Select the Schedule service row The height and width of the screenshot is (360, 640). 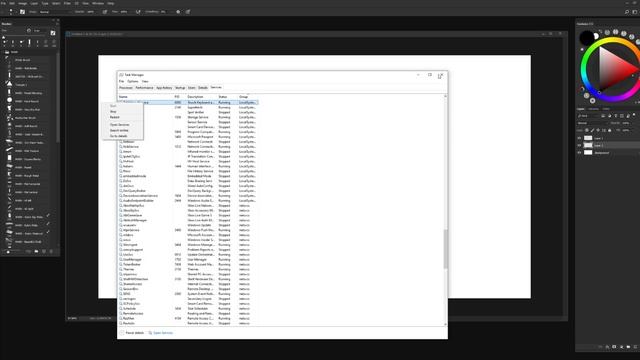tap(188, 309)
